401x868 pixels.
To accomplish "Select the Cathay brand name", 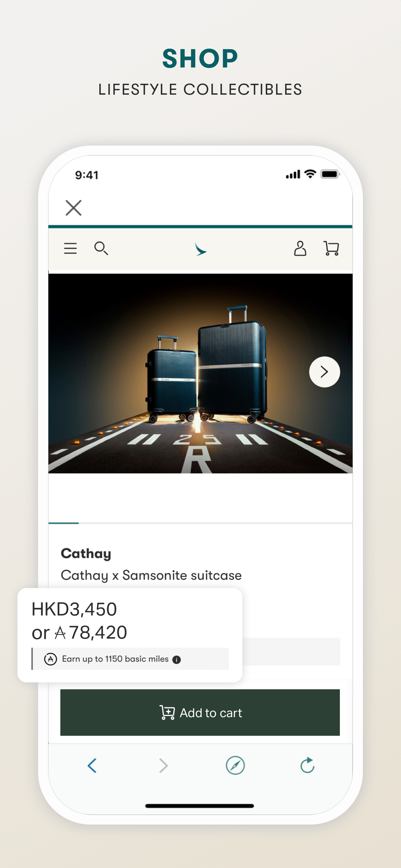I will 86,554.
